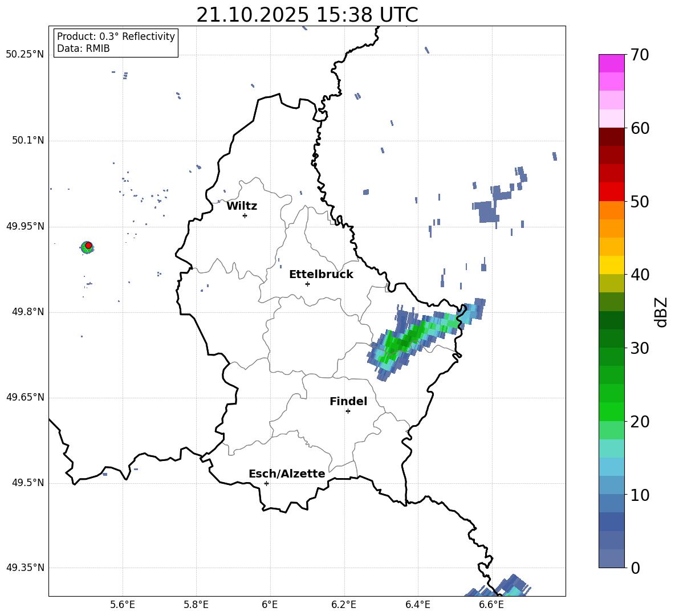Click the 6.2°E longitude label

[344, 605]
